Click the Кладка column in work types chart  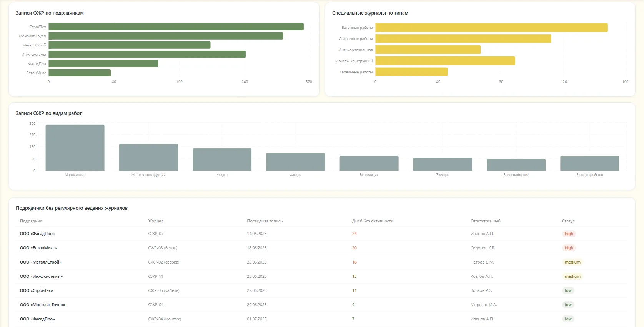point(222,159)
